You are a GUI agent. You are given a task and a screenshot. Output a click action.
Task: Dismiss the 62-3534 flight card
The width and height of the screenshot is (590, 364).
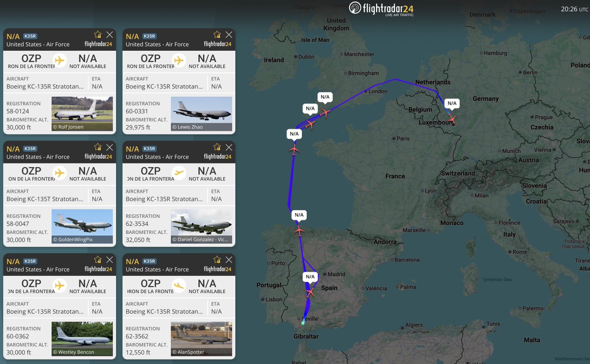(229, 147)
